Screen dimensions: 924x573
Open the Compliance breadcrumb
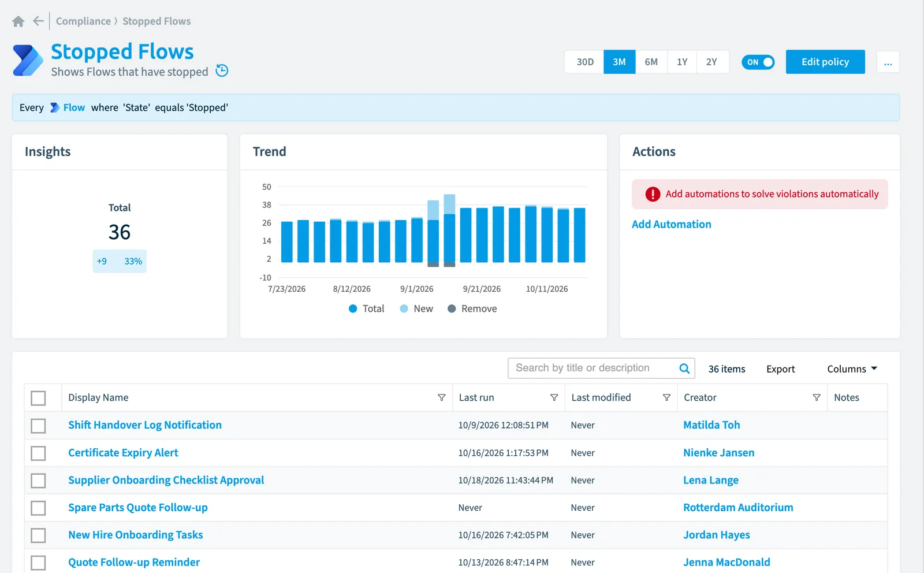pyautogui.click(x=83, y=21)
